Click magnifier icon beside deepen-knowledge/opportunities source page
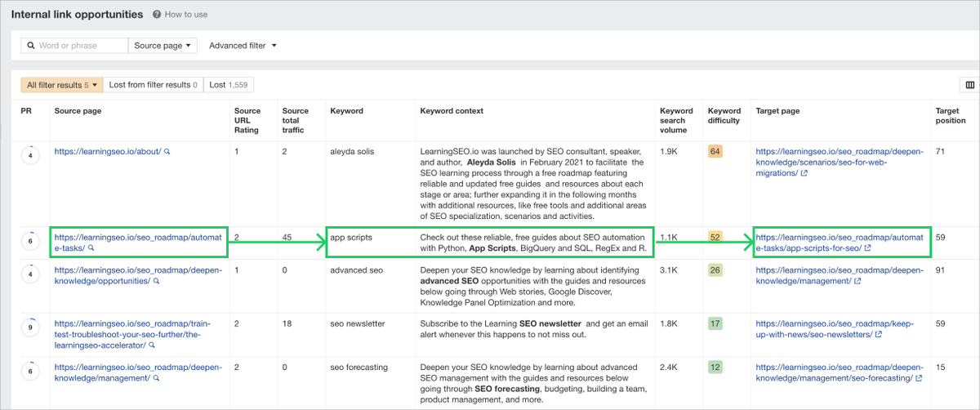The height and width of the screenshot is (410, 980). point(155,281)
